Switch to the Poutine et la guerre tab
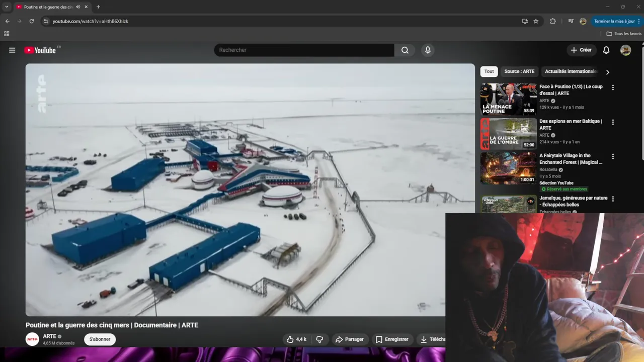This screenshot has width=644, height=362. pos(48,7)
